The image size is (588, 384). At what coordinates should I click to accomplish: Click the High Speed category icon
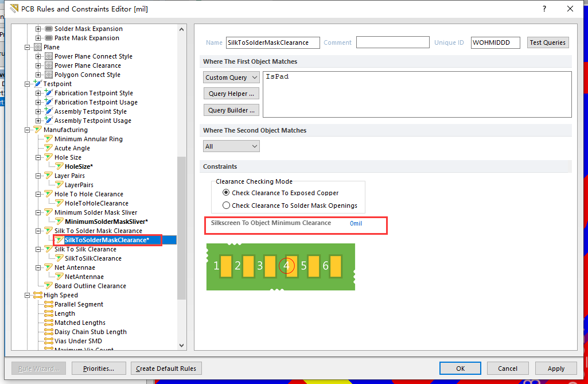pos(38,295)
